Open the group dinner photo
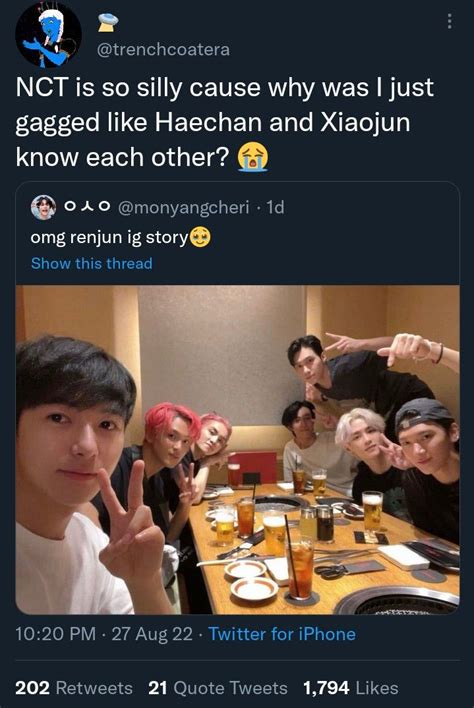The image size is (474, 708). (x=237, y=450)
